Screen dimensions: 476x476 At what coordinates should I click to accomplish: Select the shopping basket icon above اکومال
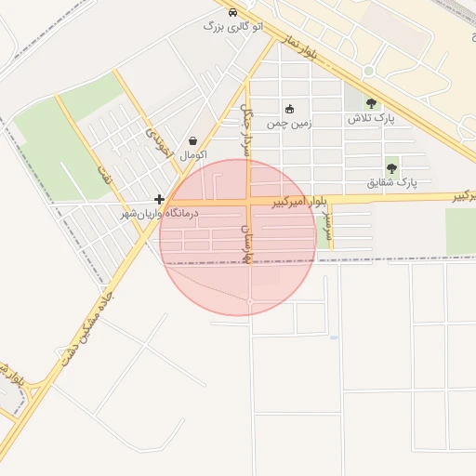192,141
